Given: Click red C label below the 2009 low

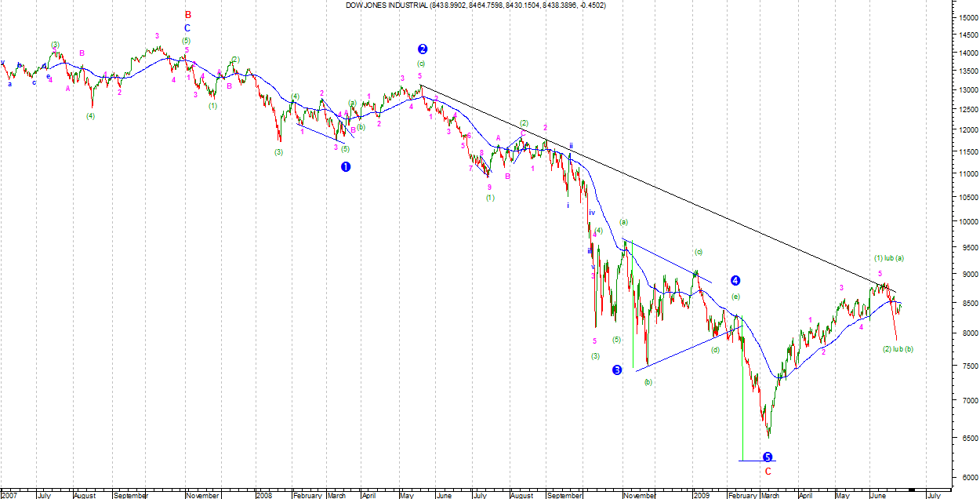Looking at the screenshot, I should pyautogui.click(x=768, y=472).
